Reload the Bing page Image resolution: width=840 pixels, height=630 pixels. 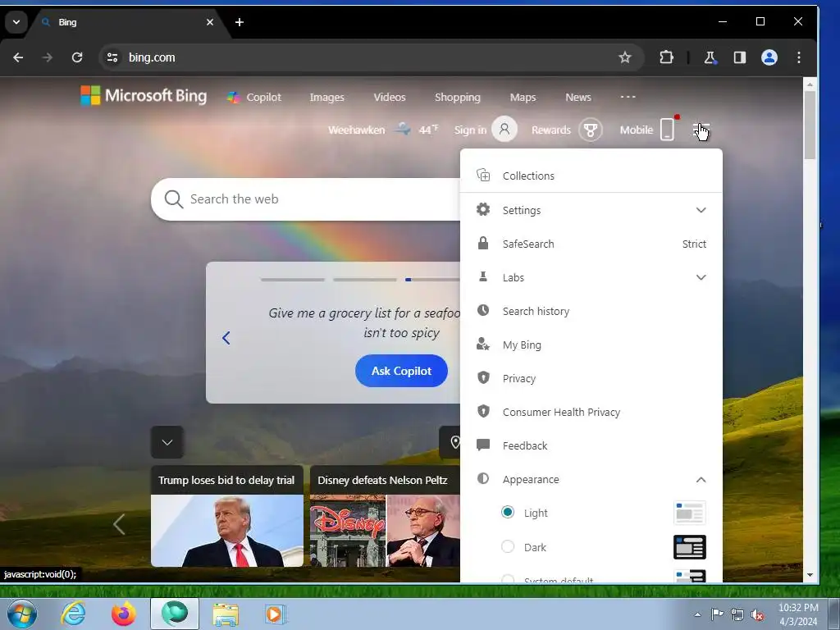point(77,57)
